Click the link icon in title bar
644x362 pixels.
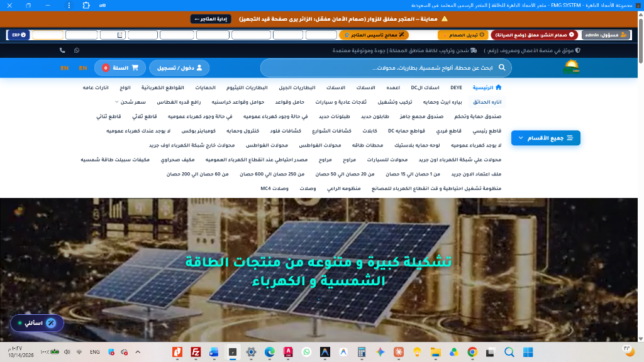tap(103, 5)
